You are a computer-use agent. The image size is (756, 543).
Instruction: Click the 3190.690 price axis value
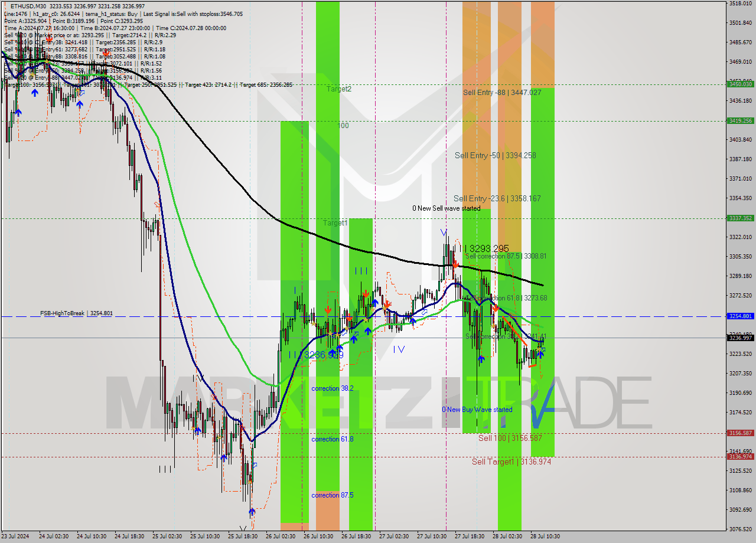pyautogui.click(x=741, y=393)
